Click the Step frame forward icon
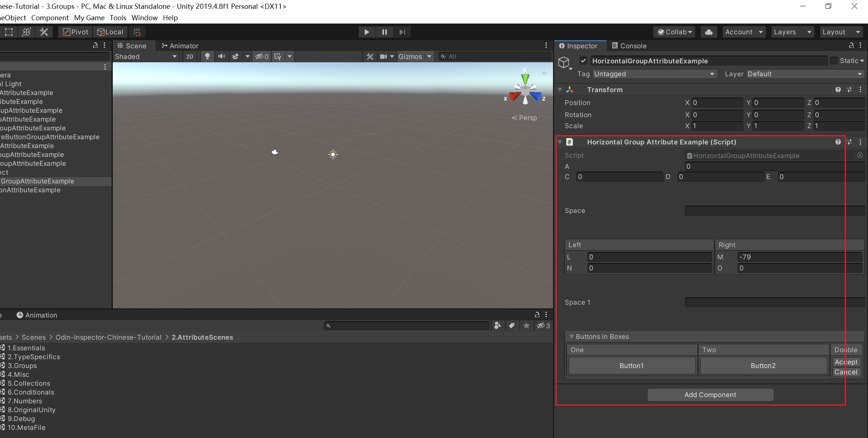The height and width of the screenshot is (438, 868). point(402,32)
